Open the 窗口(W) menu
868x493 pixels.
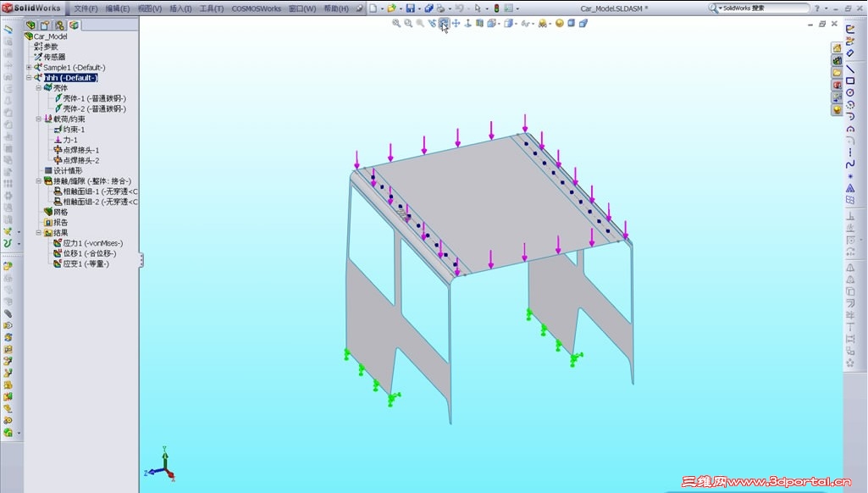click(x=302, y=8)
